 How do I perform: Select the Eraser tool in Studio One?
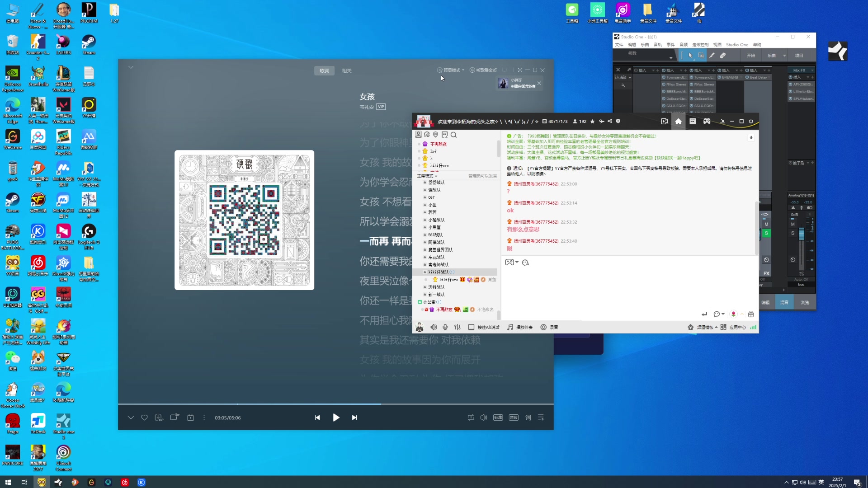(722, 56)
